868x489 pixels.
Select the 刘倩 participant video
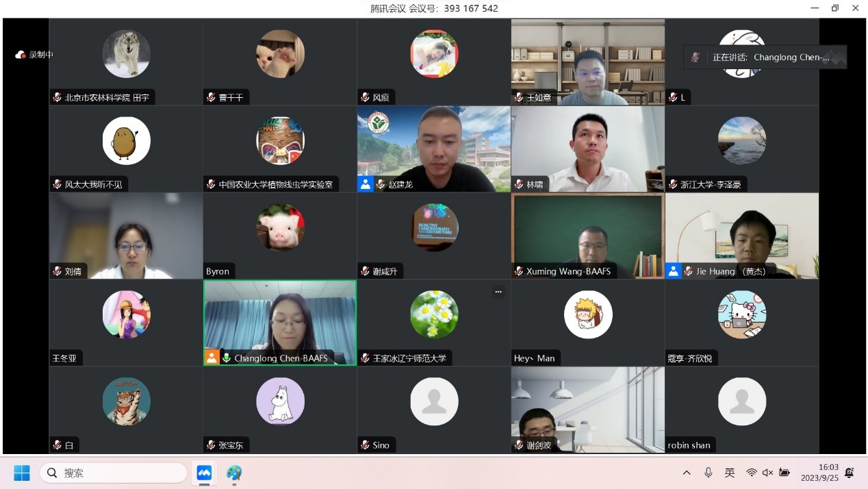126,236
